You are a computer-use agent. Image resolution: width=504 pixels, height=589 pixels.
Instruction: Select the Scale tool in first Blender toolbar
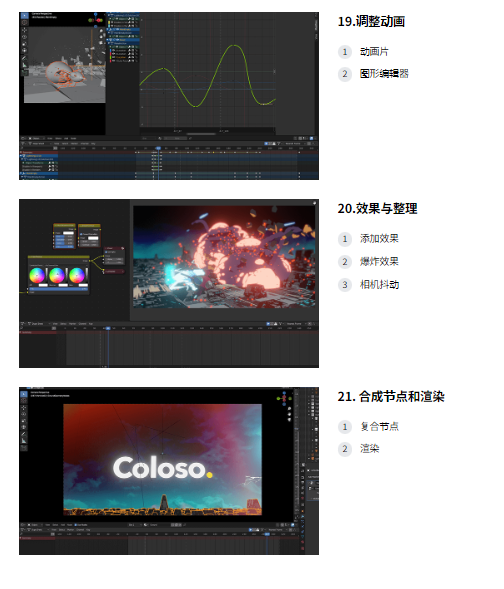tap(24, 44)
